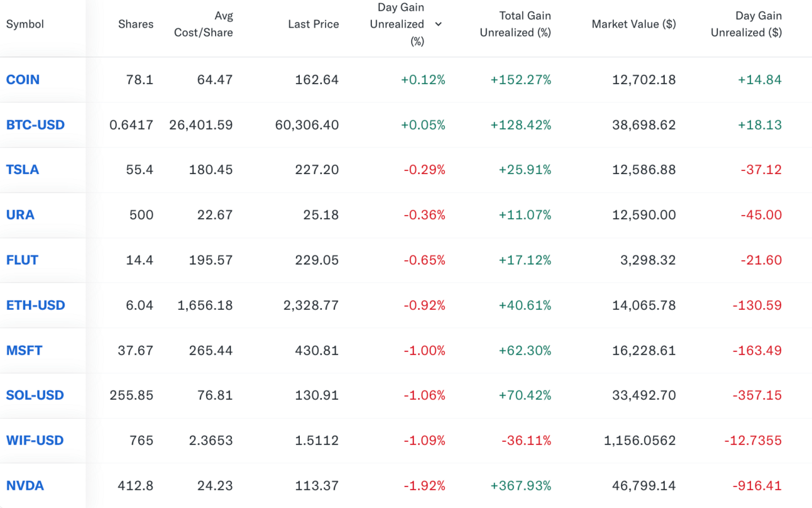Open the FLUT symbol page
This screenshot has width=812, height=508.
(22, 260)
